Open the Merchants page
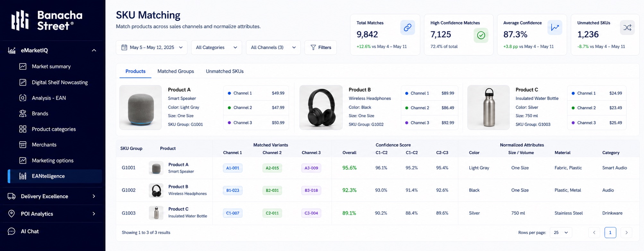This screenshot has width=644, height=251. [44, 145]
